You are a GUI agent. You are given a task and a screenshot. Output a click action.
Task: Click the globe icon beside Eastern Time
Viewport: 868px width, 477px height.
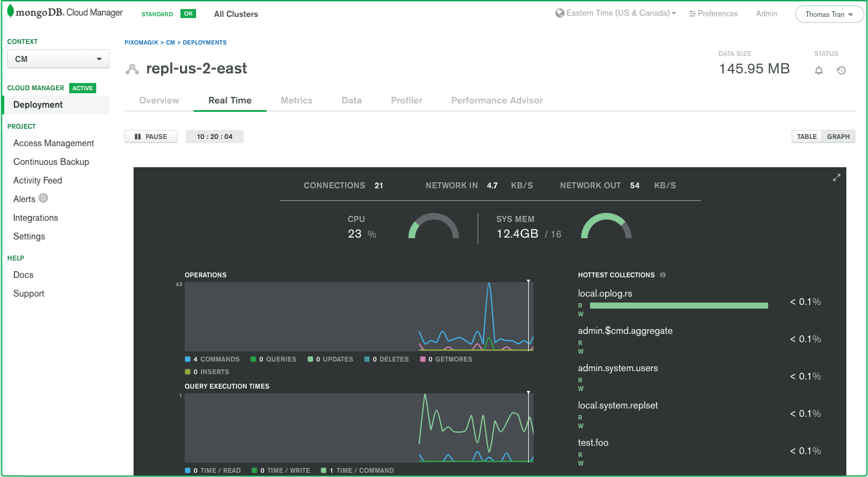559,12
